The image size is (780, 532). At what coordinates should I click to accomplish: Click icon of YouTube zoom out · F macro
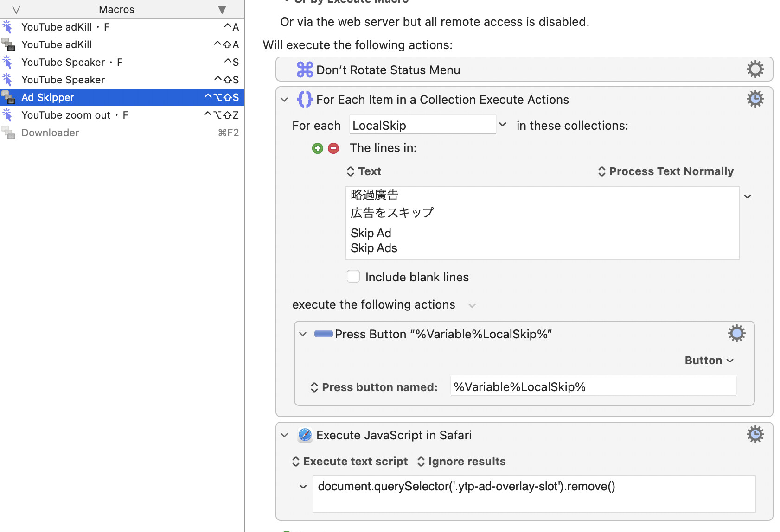coord(8,115)
